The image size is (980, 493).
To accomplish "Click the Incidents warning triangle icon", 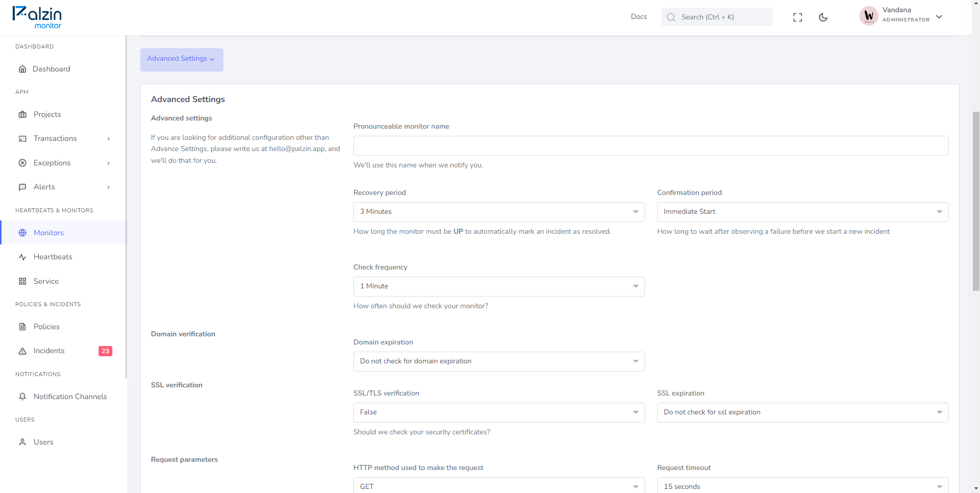I will pyautogui.click(x=22, y=351).
